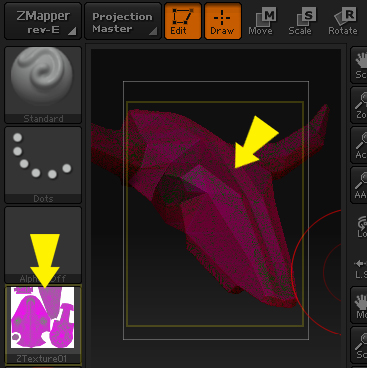Open the Alpha Off selector
Screen dimensions: 367x368
[x=43, y=245]
